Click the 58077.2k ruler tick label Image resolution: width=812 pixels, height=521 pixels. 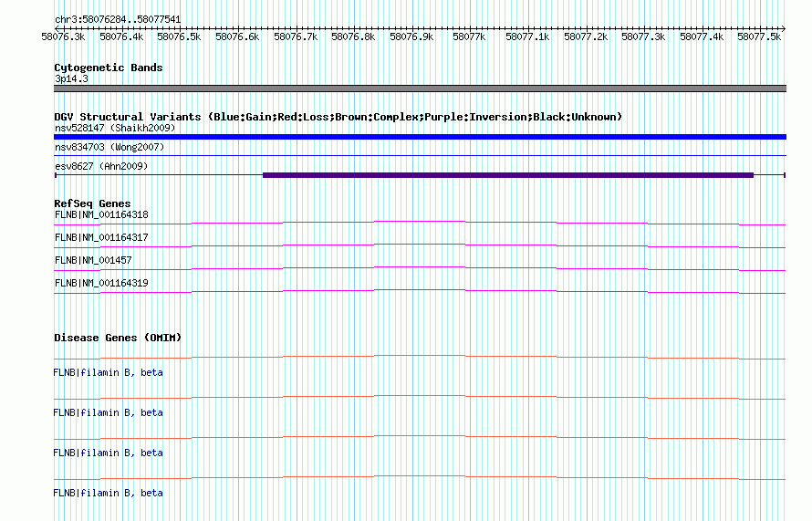click(x=586, y=36)
